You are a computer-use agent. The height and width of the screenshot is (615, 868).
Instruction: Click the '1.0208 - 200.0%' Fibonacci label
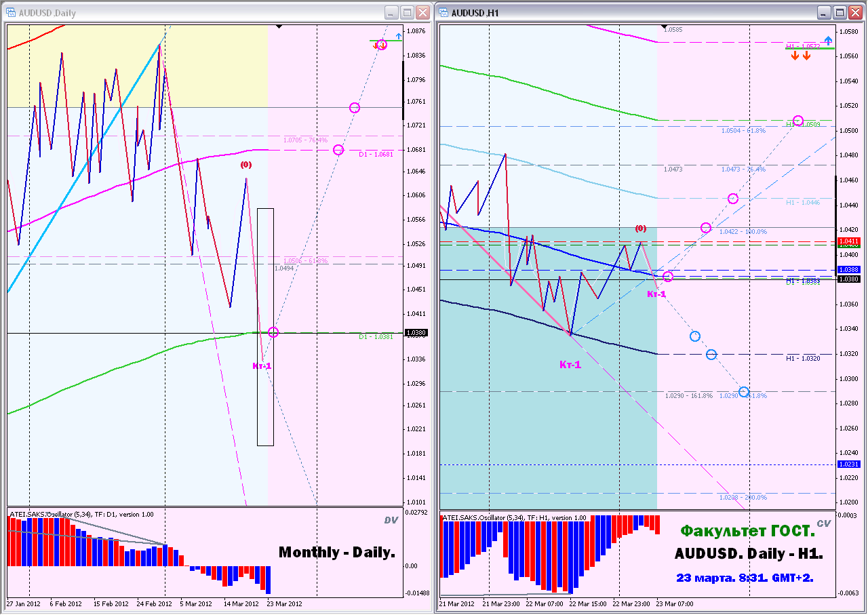[744, 497]
